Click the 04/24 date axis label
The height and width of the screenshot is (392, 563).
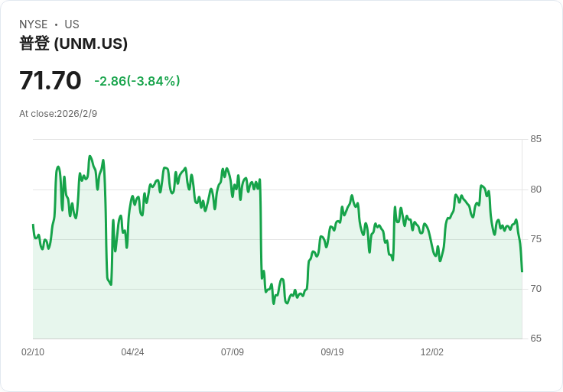point(132,352)
